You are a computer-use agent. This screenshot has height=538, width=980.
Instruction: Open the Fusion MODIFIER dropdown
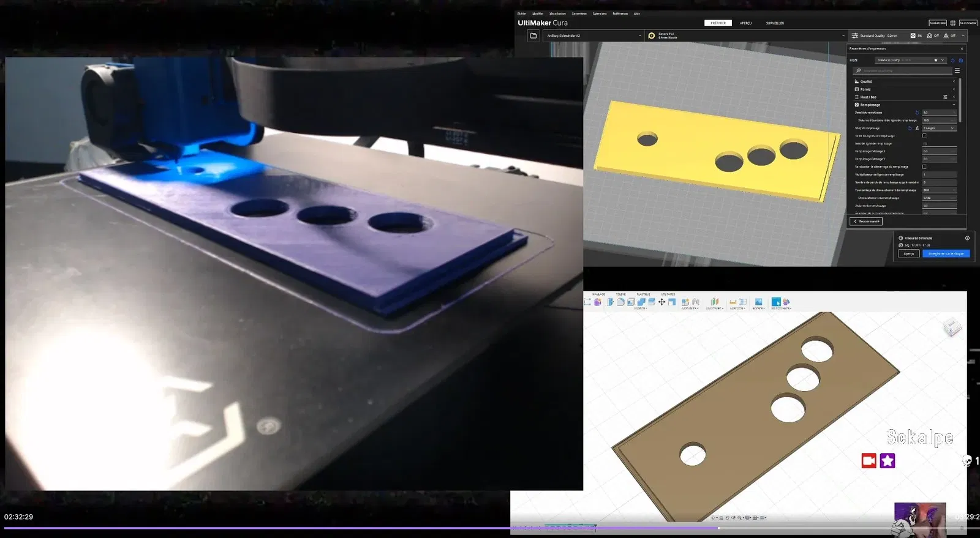click(x=641, y=308)
